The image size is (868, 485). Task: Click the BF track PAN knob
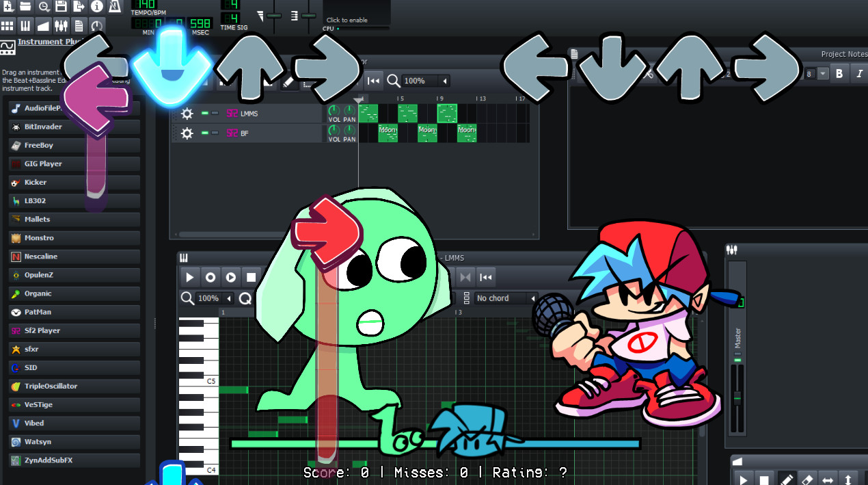tap(349, 130)
